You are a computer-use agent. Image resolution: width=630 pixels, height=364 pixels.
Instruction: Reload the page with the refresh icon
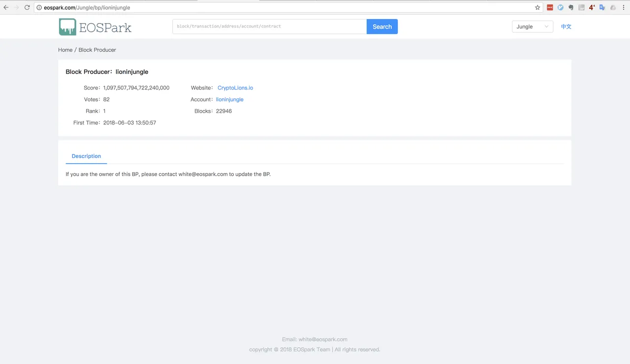tap(27, 7)
